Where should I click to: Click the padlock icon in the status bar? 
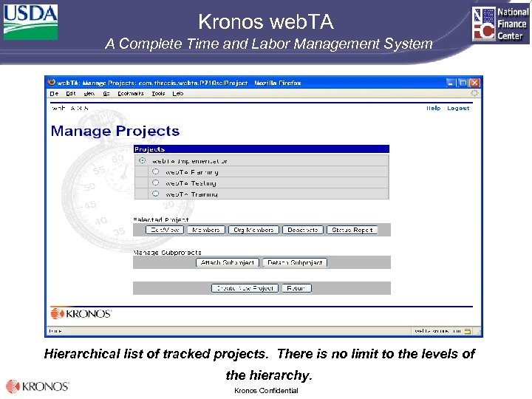tap(468, 331)
